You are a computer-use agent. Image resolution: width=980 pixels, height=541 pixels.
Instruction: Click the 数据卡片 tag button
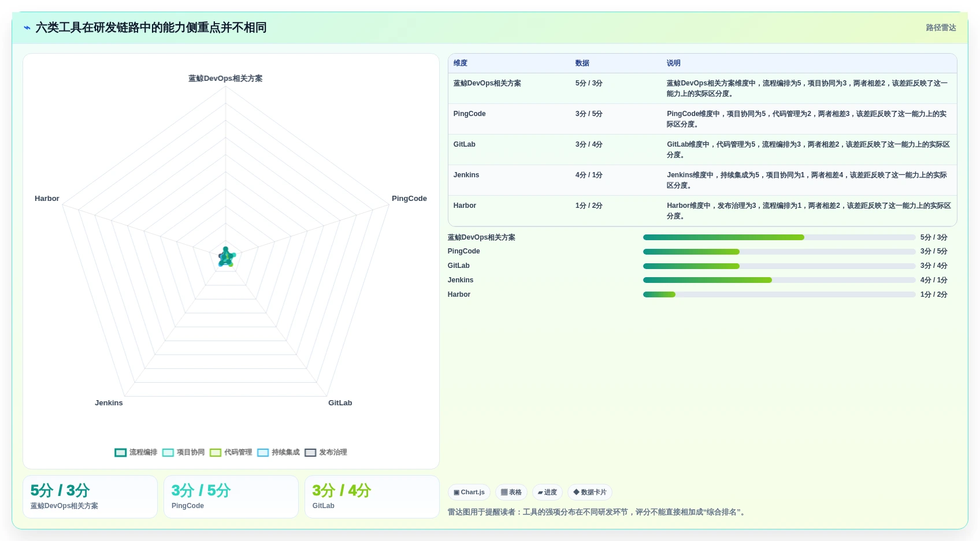590,493
